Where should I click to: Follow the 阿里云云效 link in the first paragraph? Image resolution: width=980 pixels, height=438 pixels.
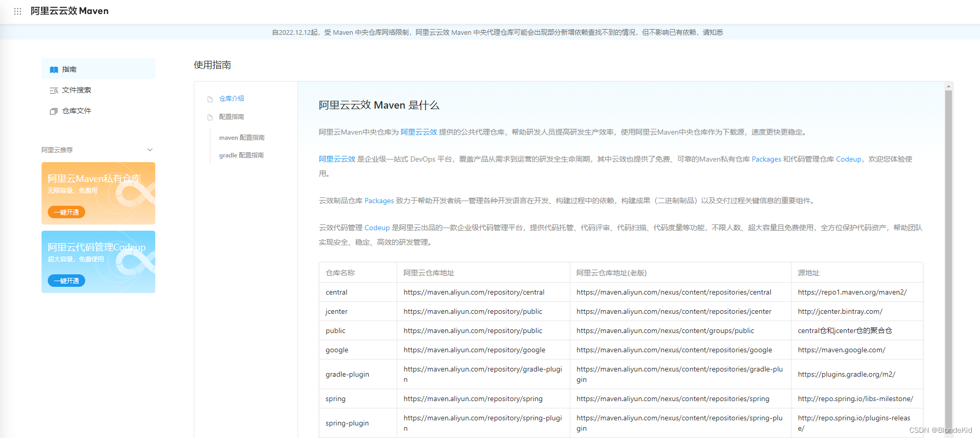(419, 132)
